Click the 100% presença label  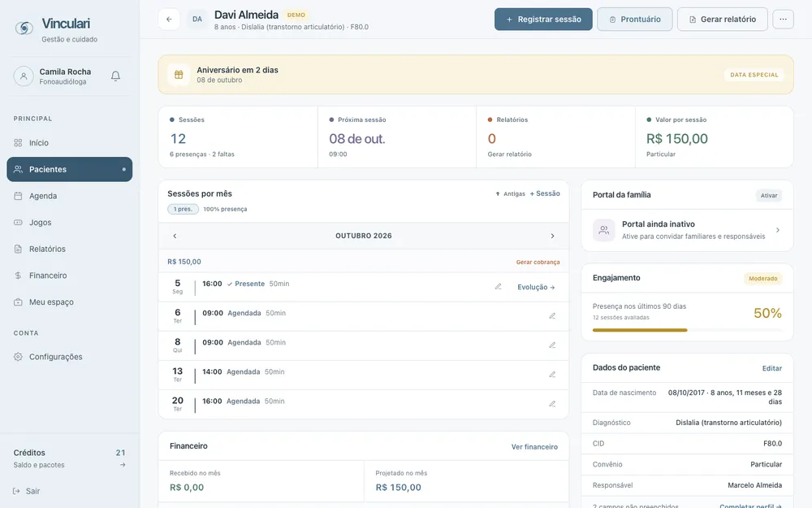pos(225,209)
